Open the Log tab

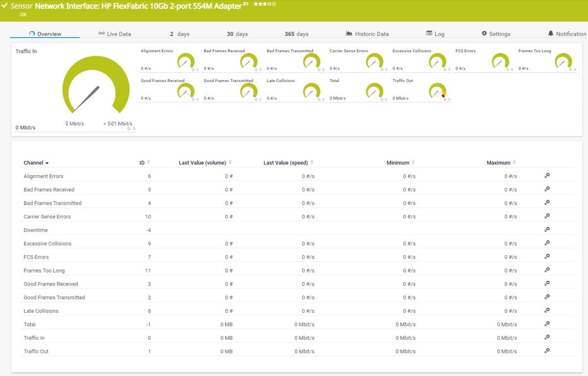coord(435,34)
